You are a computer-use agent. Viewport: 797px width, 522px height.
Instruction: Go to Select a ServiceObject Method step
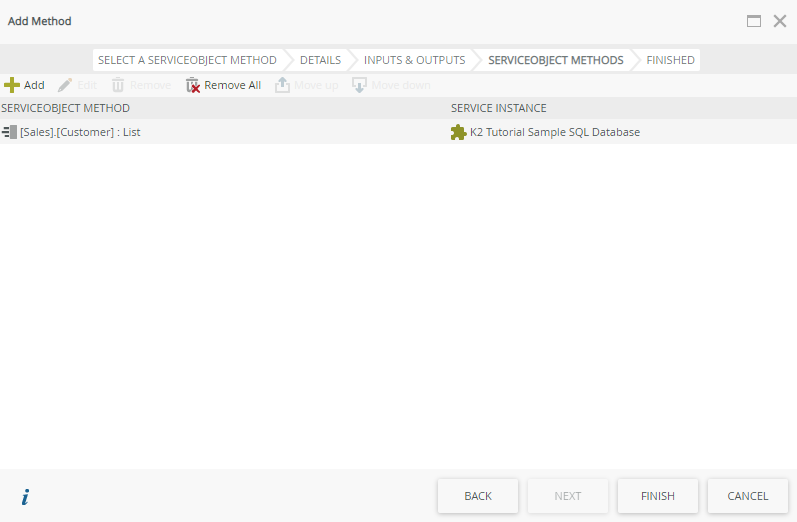pos(187,60)
